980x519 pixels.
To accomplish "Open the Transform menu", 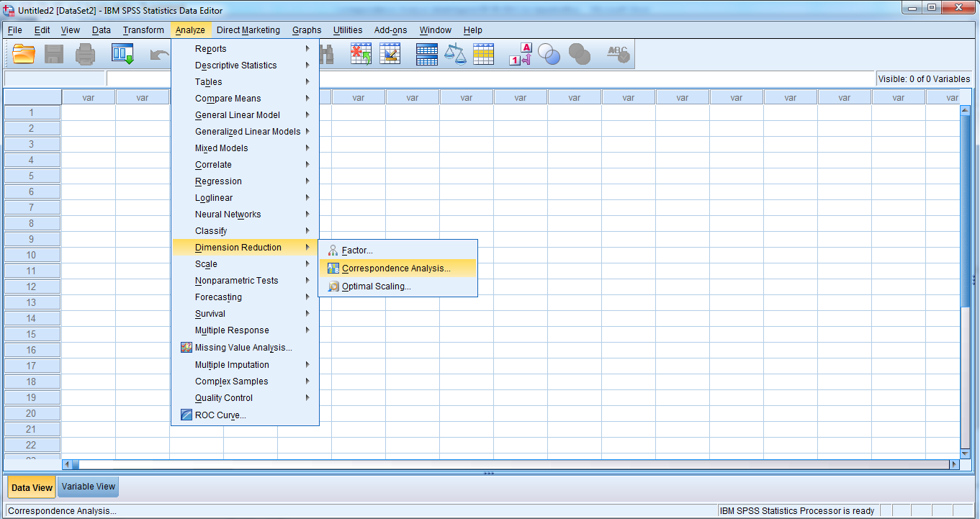I will pyautogui.click(x=143, y=30).
